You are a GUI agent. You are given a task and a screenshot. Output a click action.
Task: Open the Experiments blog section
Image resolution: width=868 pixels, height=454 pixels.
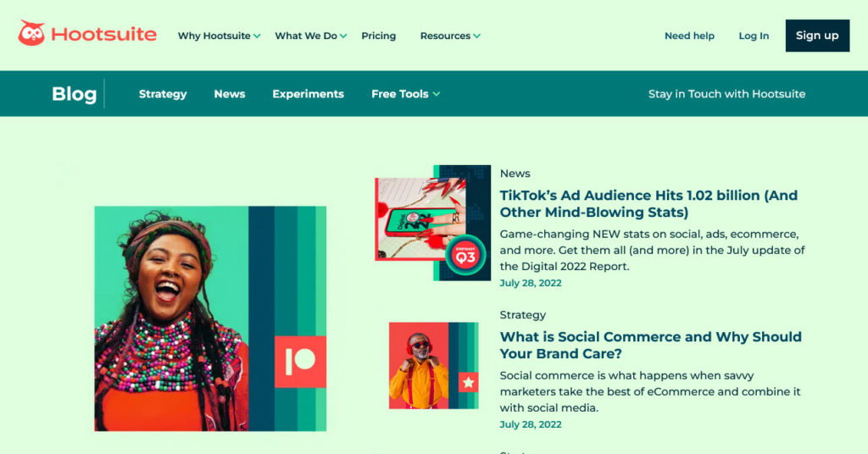[308, 94]
